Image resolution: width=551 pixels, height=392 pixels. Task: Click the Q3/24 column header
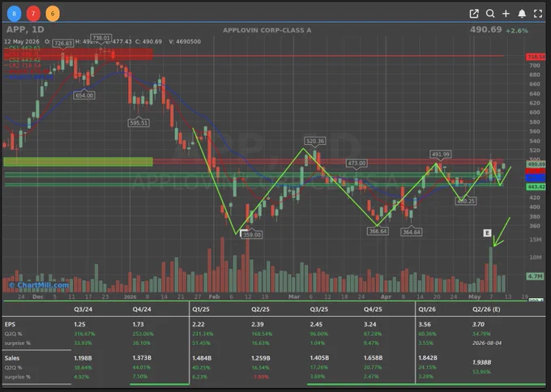click(83, 309)
